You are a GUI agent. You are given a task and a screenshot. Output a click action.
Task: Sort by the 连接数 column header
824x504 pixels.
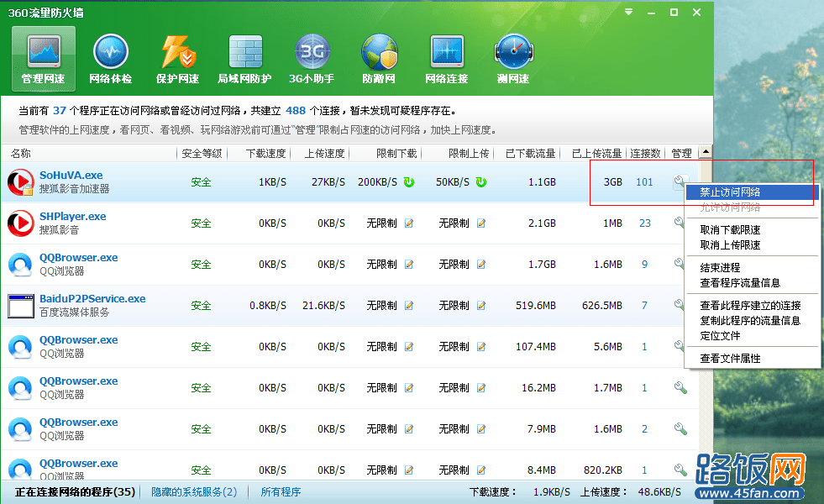pyautogui.click(x=645, y=154)
